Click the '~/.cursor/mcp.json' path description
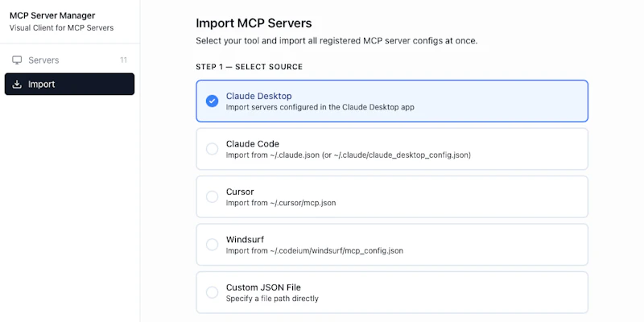The image size is (644, 322). (x=281, y=203)
